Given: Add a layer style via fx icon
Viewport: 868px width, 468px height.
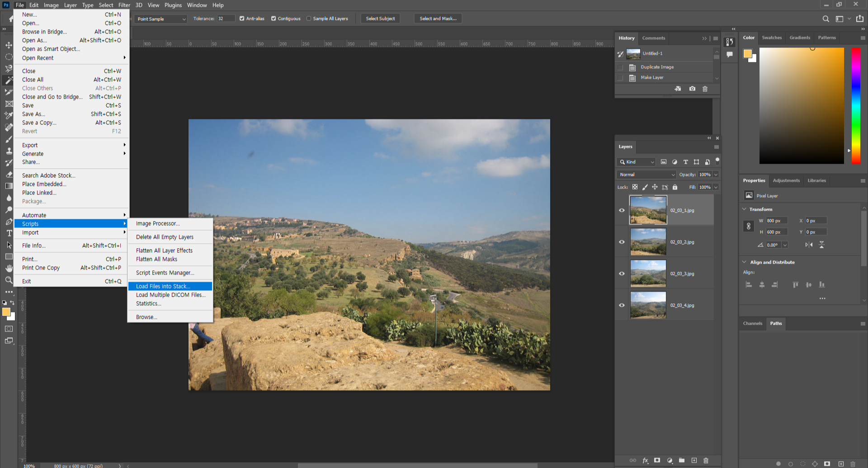Looking at the screenshot, I should click(x=645, y=460).
